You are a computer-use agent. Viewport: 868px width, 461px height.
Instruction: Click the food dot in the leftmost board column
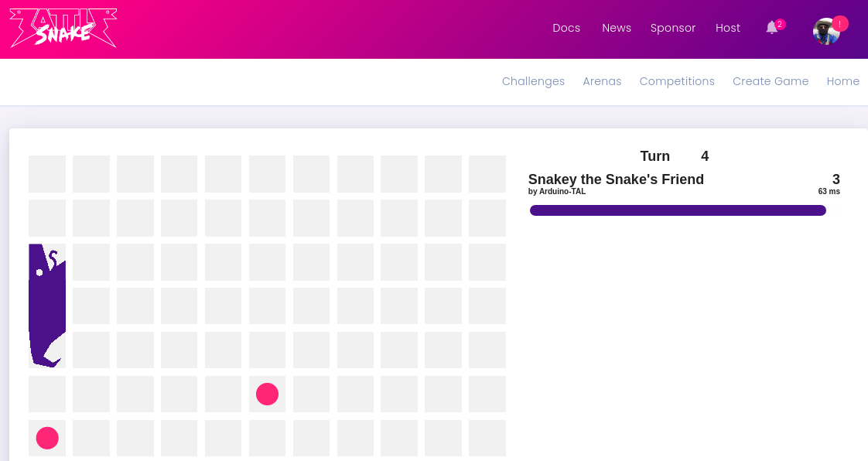coord(47,438)
